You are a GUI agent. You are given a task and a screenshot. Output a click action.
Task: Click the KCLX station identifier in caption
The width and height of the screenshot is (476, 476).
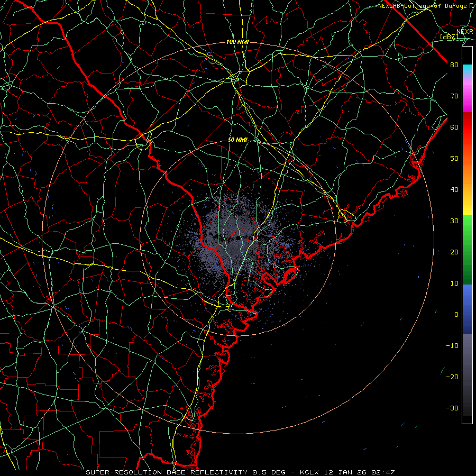coord(309,472)
